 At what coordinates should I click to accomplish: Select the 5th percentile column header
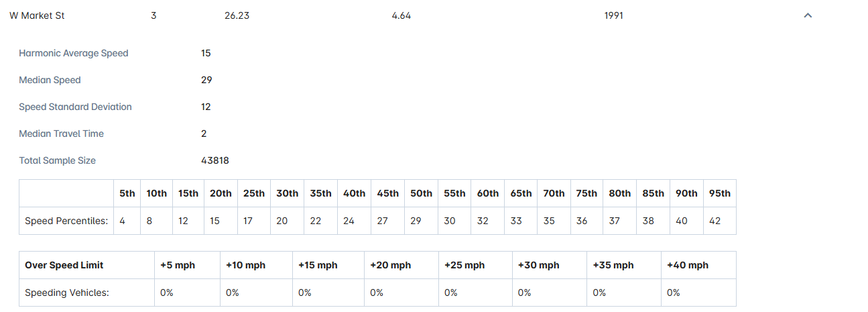point(127,193)
